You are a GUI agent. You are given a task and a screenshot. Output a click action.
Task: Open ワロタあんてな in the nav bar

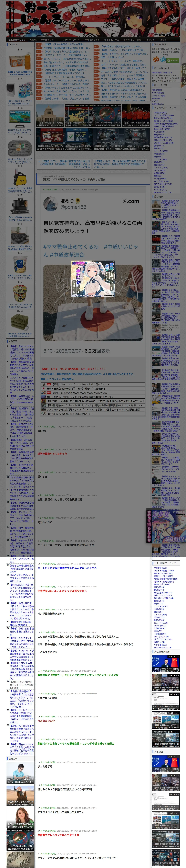pyautogui.click(x=92, y=40)
